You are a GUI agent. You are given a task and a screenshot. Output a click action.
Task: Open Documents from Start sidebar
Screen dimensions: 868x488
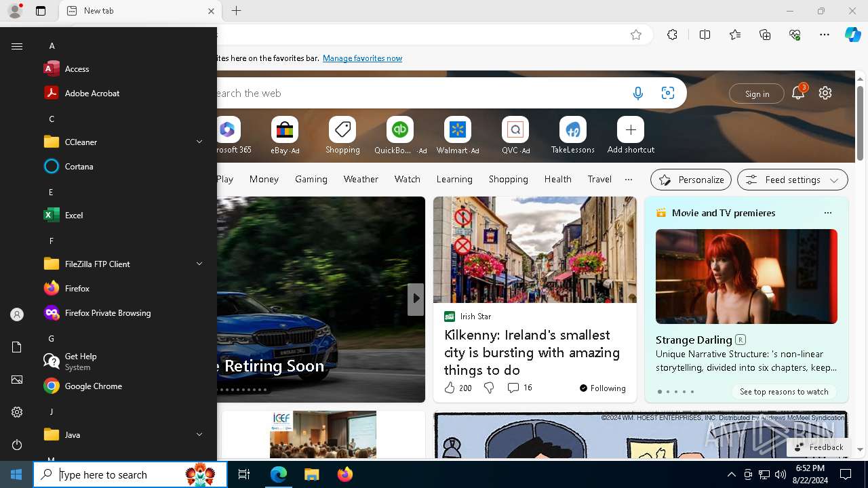pos(17,347)
